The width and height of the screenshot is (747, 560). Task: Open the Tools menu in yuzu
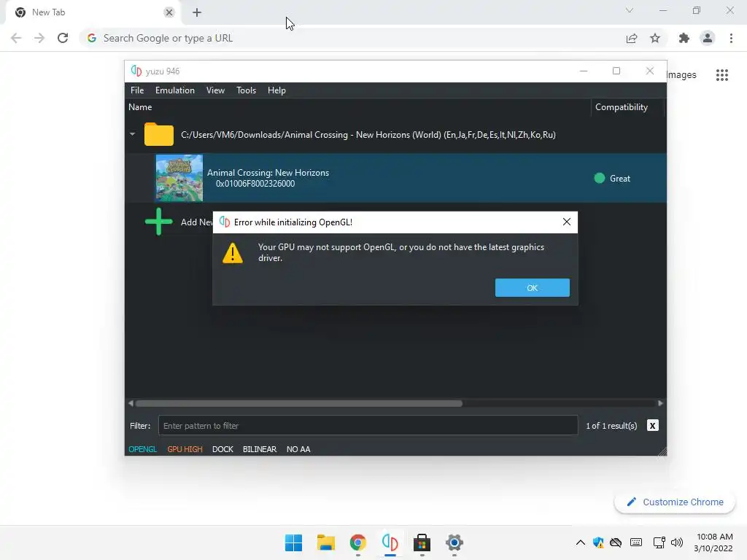(x=246, y=90)
